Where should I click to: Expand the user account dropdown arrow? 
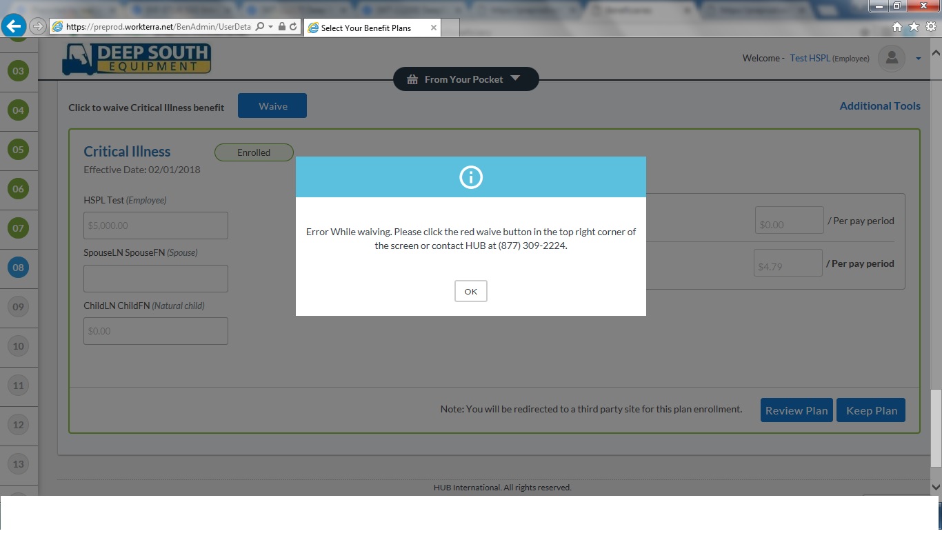click(x=918, y=59)
